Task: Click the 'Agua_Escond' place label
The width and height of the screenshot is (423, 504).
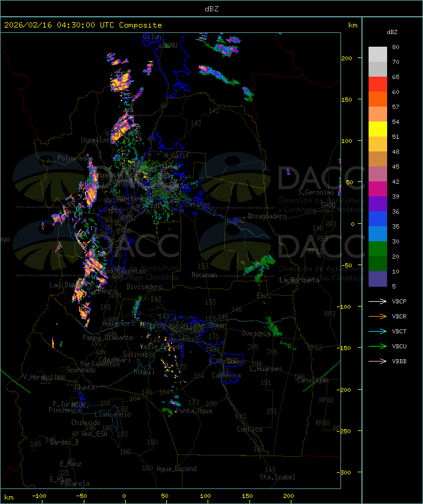Action: (x=176, y=469)
